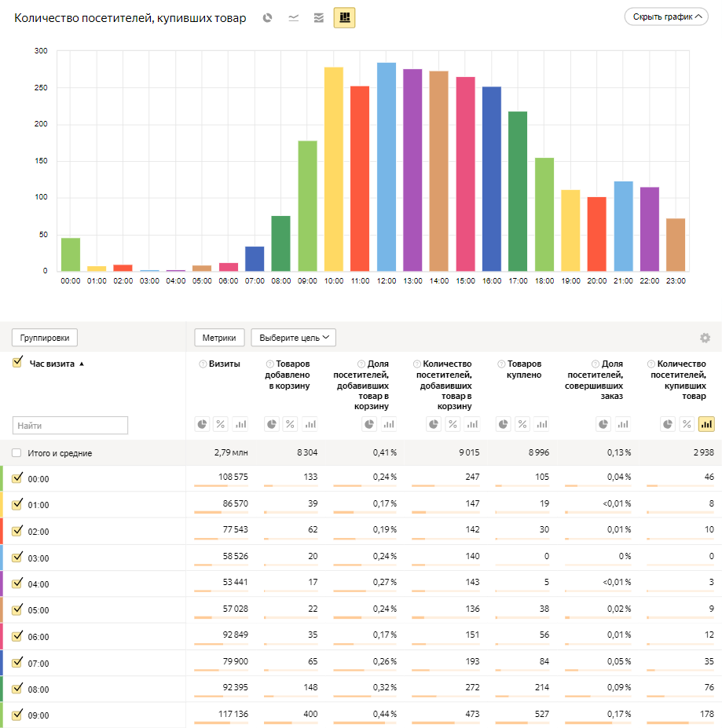Open the Выберите цель dropdown
The width and height of the screenshot is (722, 728).
[293, 338]
